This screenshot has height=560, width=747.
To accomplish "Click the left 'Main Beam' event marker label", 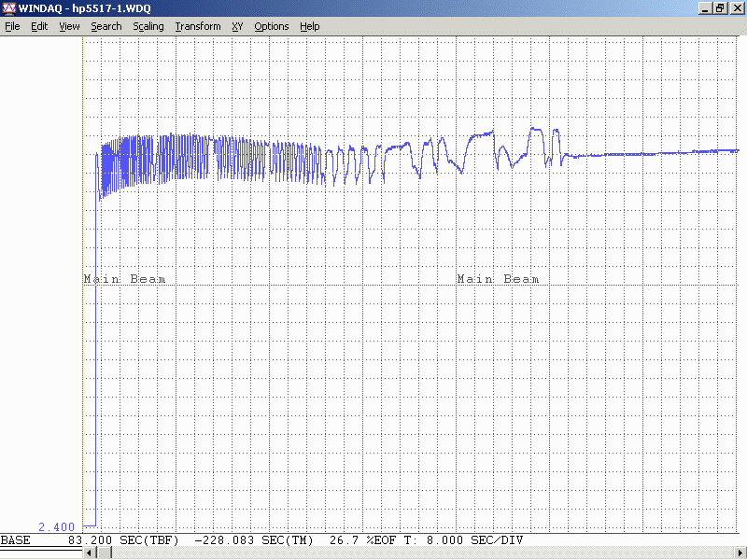I will [124, 279].
